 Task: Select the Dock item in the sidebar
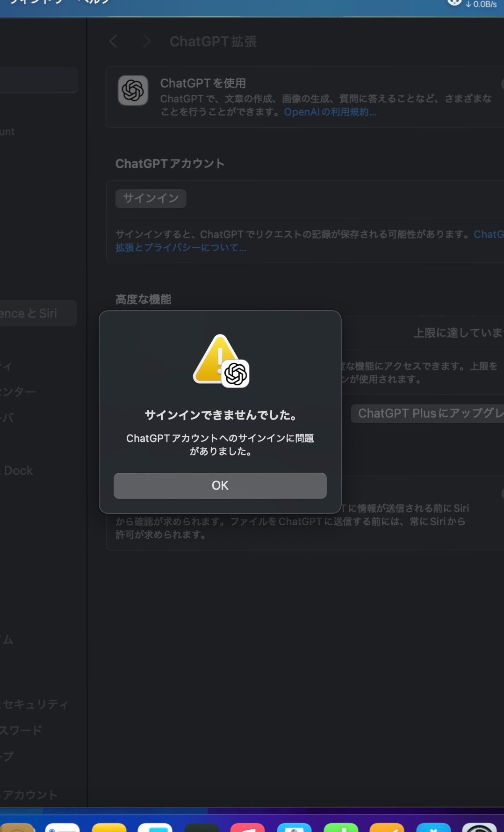19,470
